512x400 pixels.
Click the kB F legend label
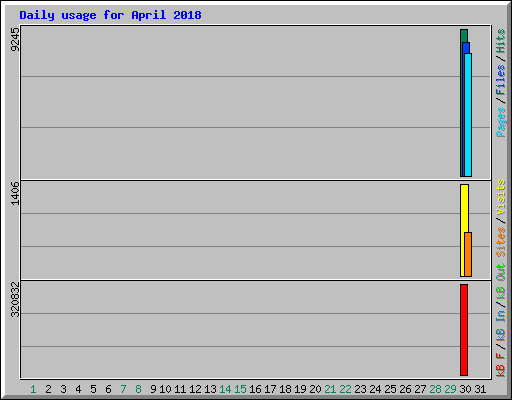coord(501,364)
